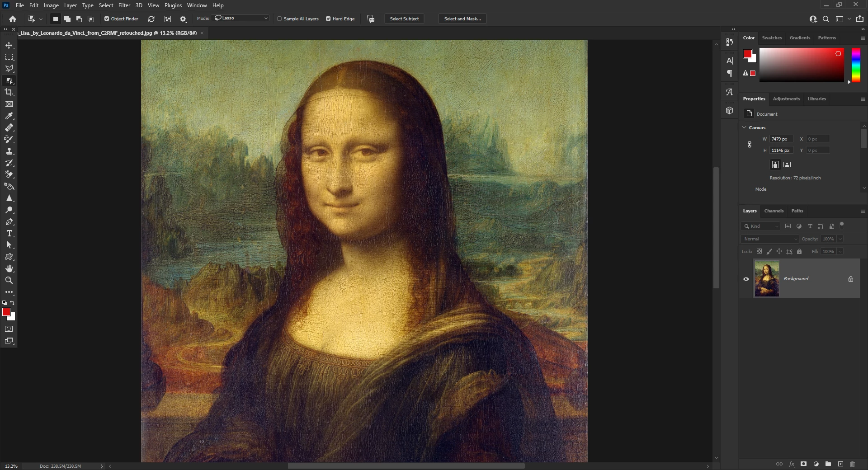Select the Spot Healing Brush tool
This screenshot has width=868, height=470.
pyautogui.click(x=9, y=127)
